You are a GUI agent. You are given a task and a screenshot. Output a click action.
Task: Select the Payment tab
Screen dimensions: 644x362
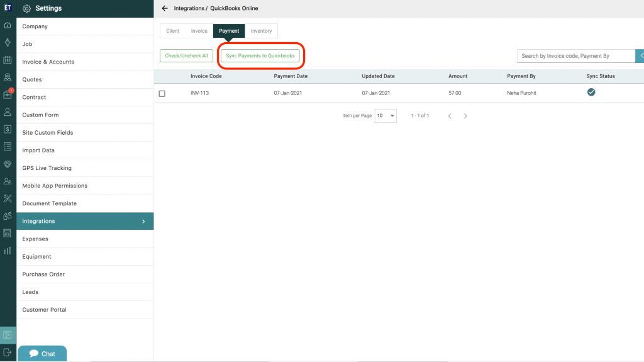[229, 31]
